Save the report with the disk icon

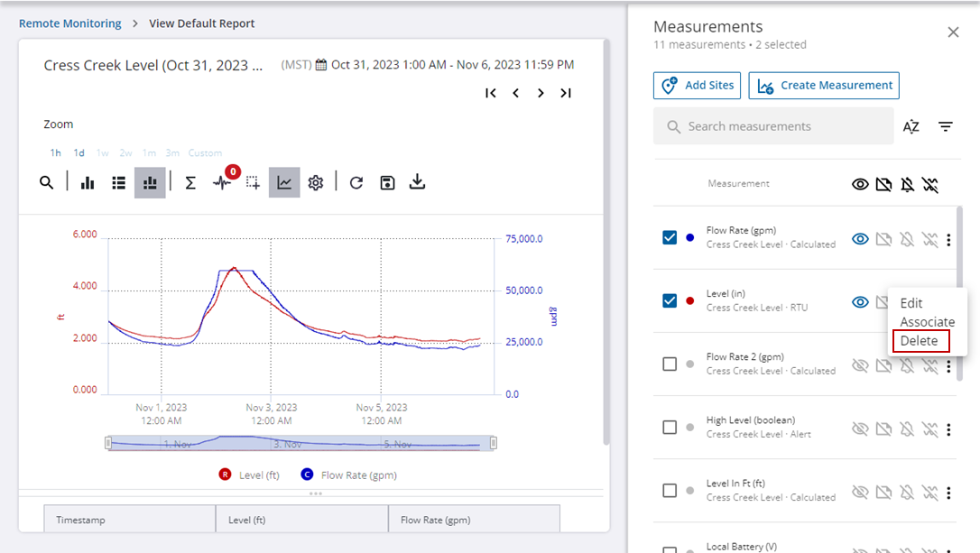387,183
